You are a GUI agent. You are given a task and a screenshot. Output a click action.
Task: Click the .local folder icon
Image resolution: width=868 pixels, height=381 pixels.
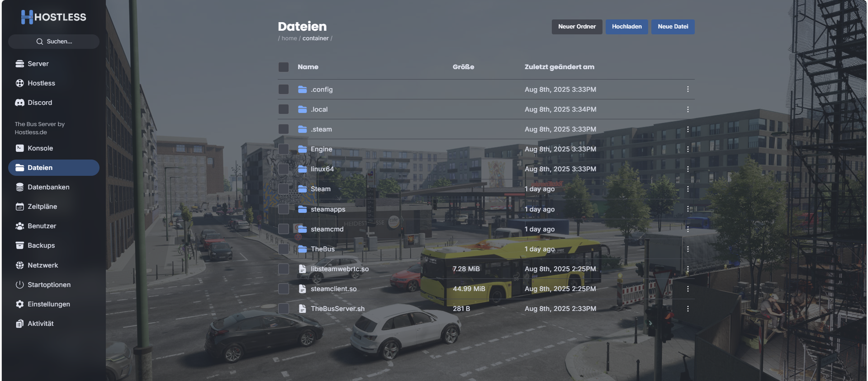[303, 109]
